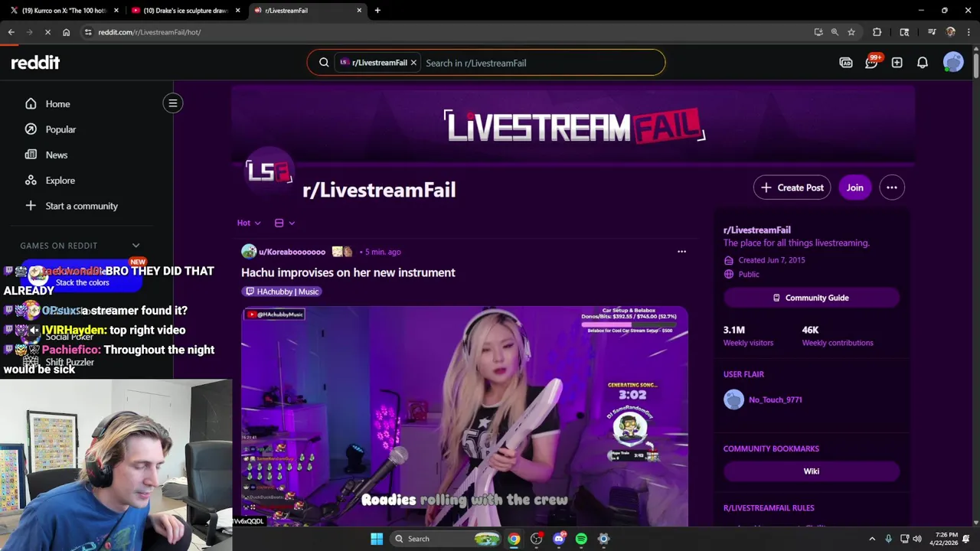
Task: Join the r/LivestreamFail community
Action: [x=854, y=187]
